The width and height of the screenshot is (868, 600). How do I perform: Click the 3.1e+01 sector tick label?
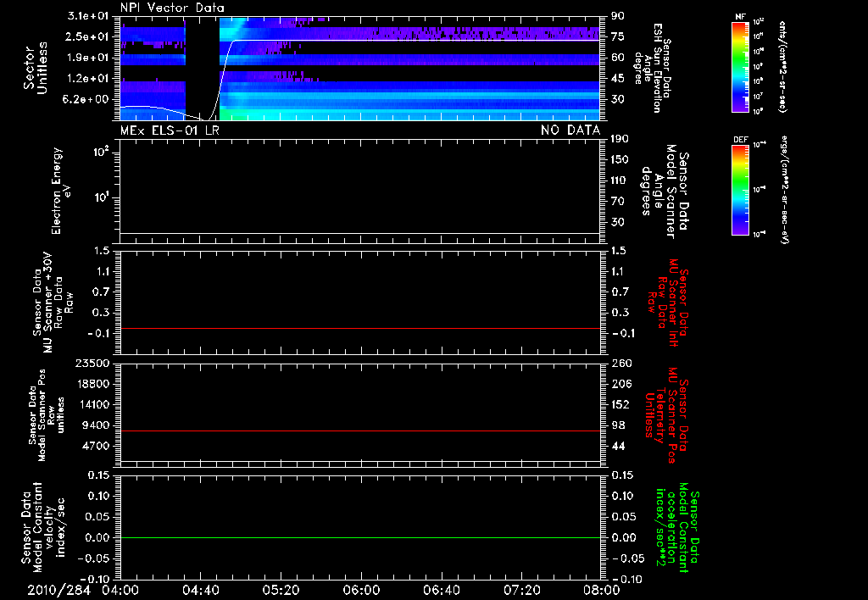[x=87, y=16]
